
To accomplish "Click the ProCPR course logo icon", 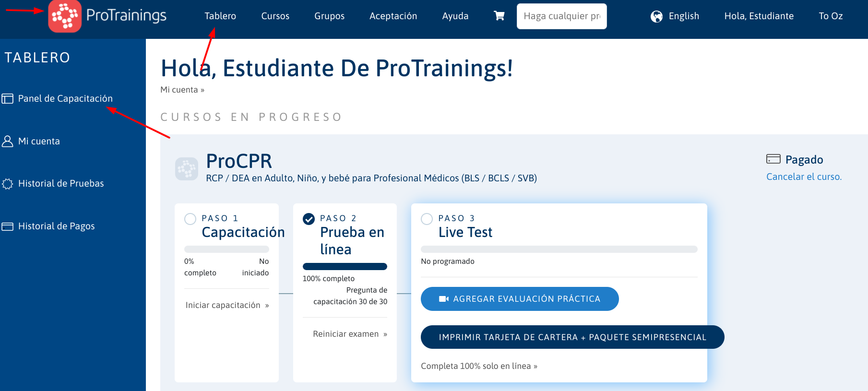I will 187,169.
